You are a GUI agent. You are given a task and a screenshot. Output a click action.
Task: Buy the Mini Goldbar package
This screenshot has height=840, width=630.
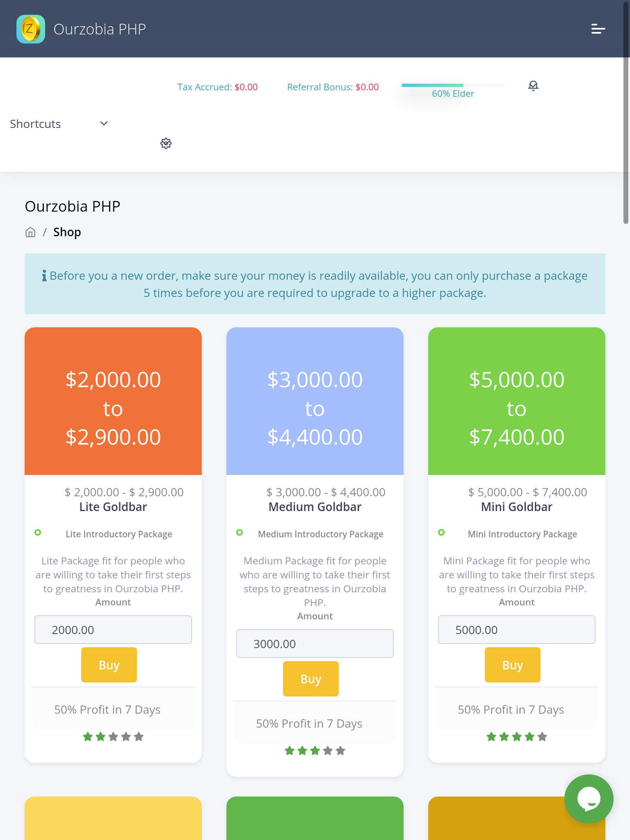[x=513, y=665]
